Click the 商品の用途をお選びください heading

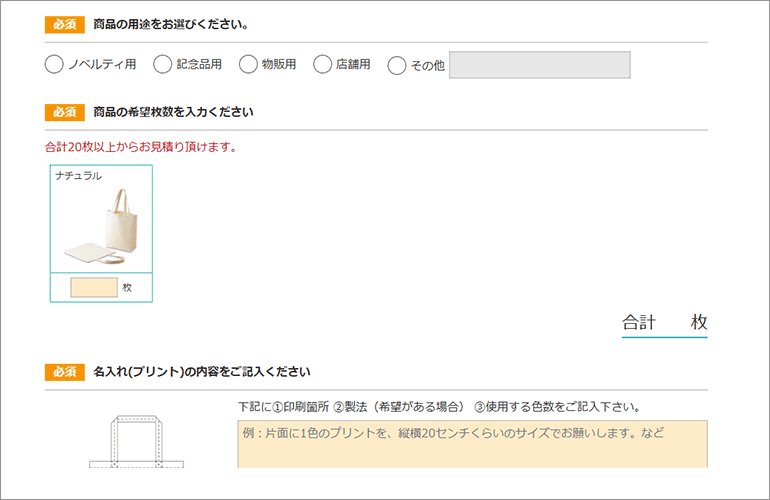coord(170,25)
